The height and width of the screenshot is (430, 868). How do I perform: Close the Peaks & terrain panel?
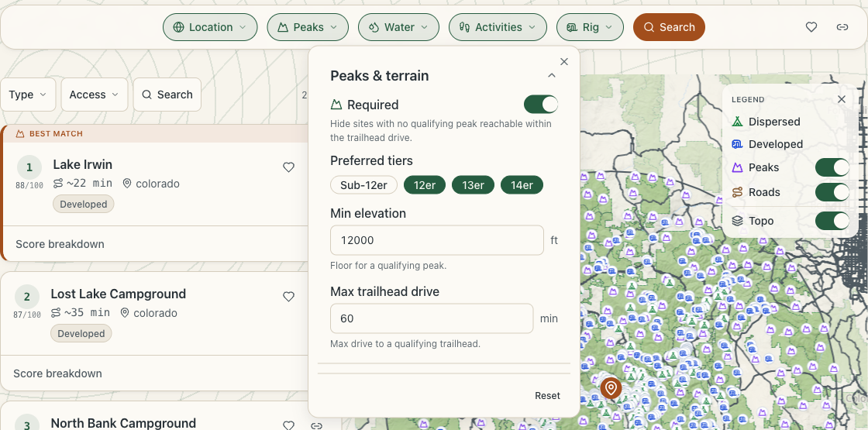(x=564, y=62)
